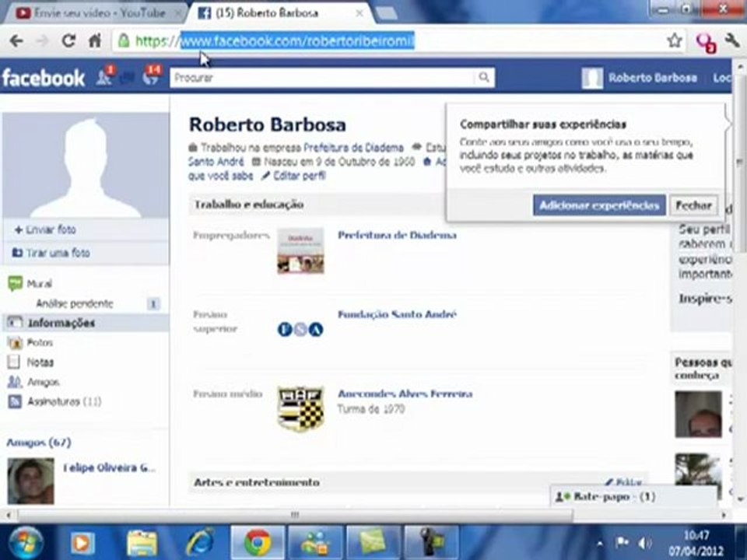Screen dimensions: 747x560
Task: Open File Explorer from taskbar
Action: (142, 543)
